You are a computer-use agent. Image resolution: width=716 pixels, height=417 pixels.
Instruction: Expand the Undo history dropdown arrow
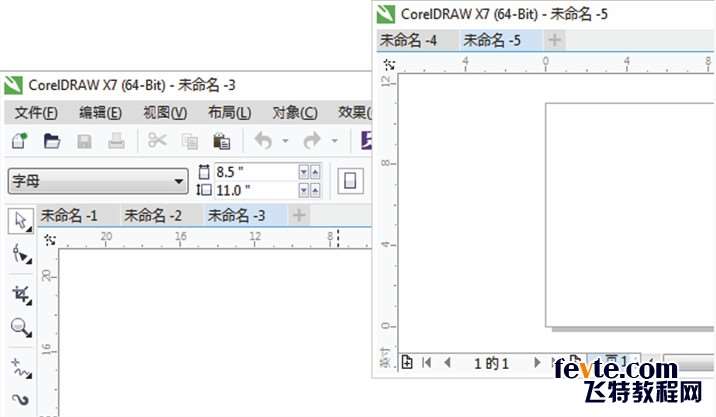point(285,141)
